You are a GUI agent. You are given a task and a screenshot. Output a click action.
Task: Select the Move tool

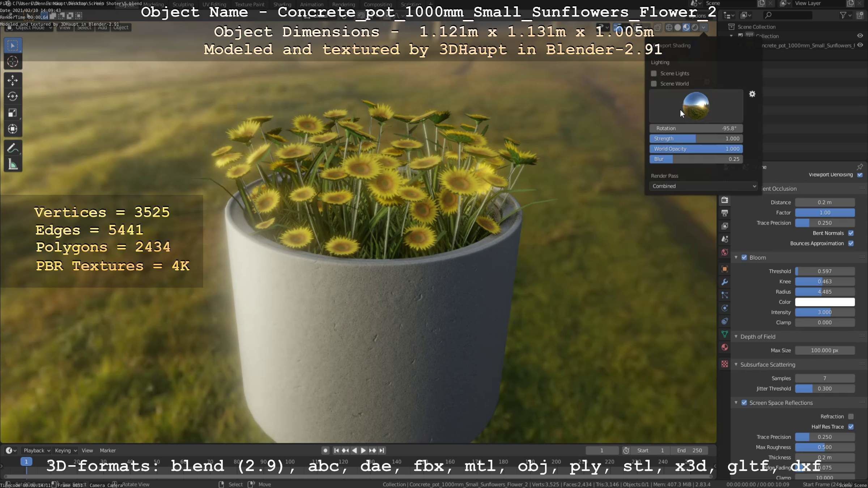point(13,80)
